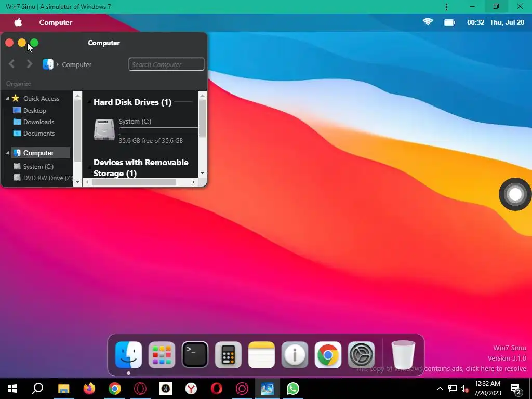Image resolution: width=532 pixels, height=399 pixels.
Task: Open the Finder icon in the dock
Action: [129, 355]
